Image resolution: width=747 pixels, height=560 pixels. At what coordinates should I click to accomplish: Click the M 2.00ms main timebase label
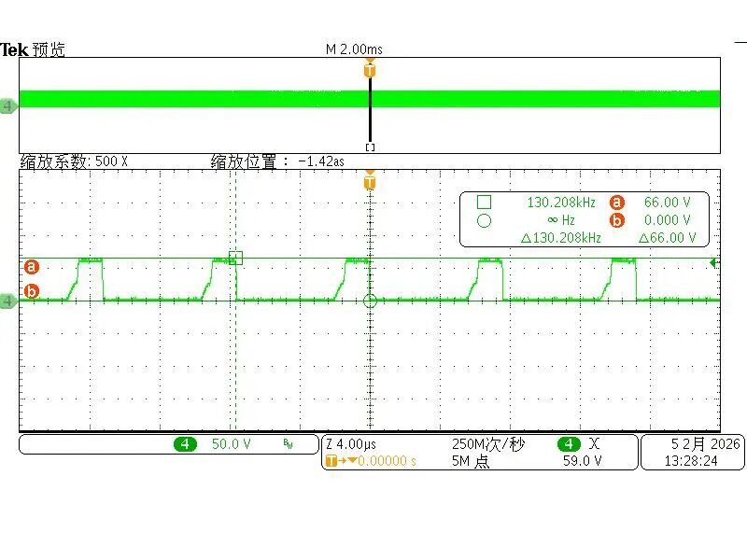click(x=354, y=49)
